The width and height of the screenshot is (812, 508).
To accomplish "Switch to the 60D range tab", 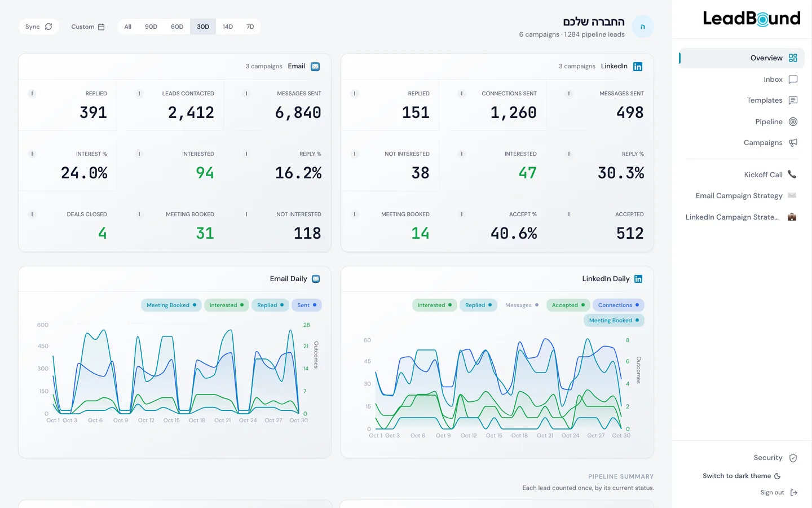I will [x=177, y=27].
